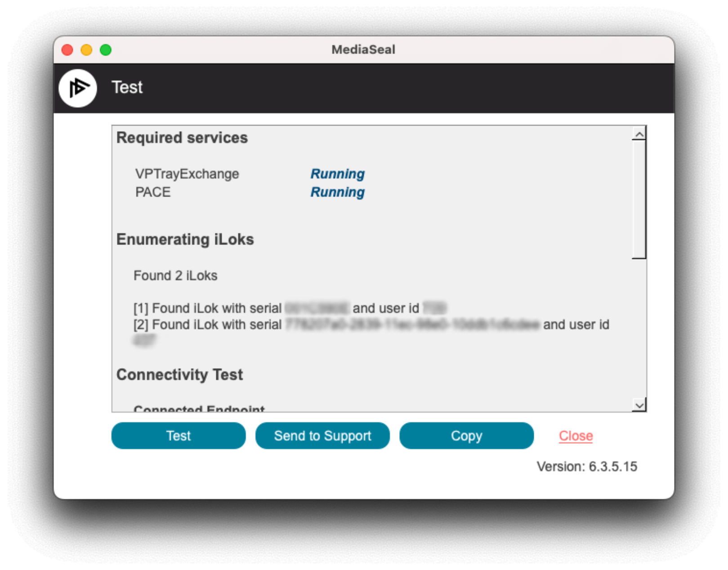Image resolution: width=728 pixels, height=570 pixels.
Task: Click the [1] Found iLok line
Action: (290, 308)
